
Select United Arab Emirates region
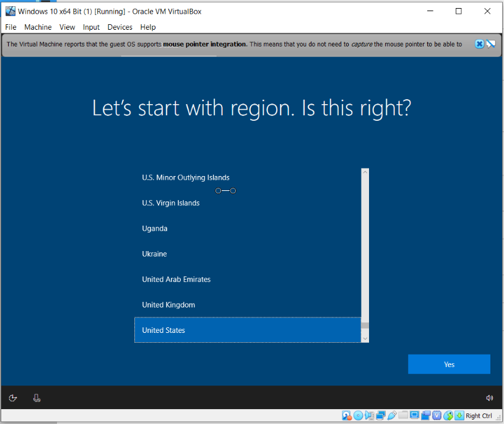[x=248, y=279]
